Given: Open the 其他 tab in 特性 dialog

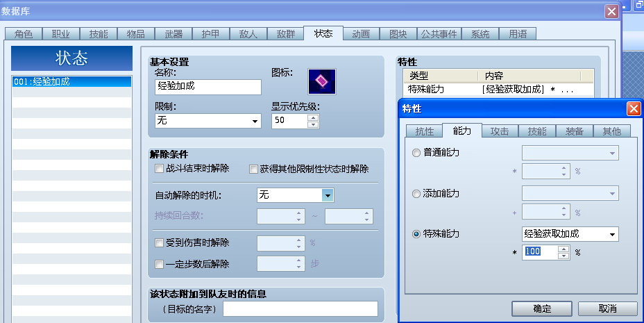Looking at the screenshot, I should click(x=611, y=131).
